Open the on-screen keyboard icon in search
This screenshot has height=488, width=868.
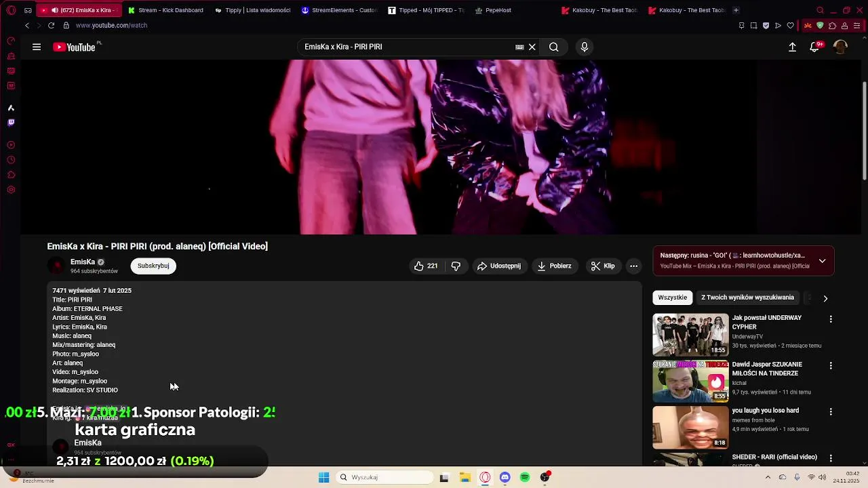click(519, 47)
